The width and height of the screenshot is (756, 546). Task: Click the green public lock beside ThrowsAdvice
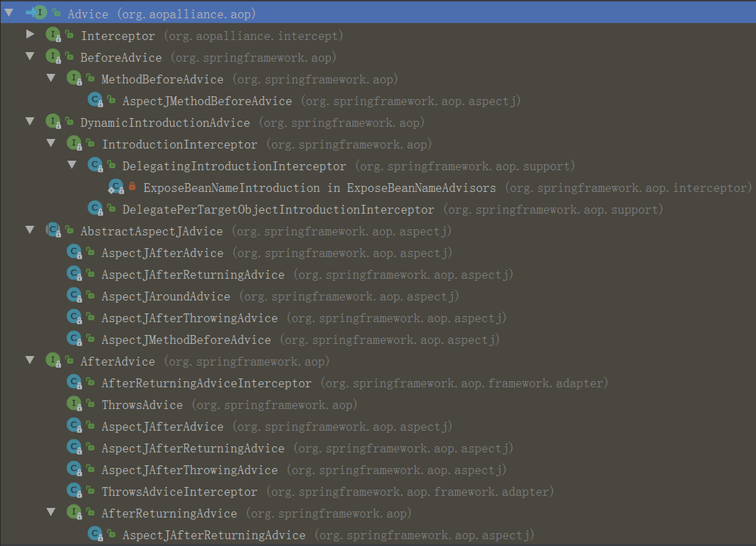pos(90,403)
